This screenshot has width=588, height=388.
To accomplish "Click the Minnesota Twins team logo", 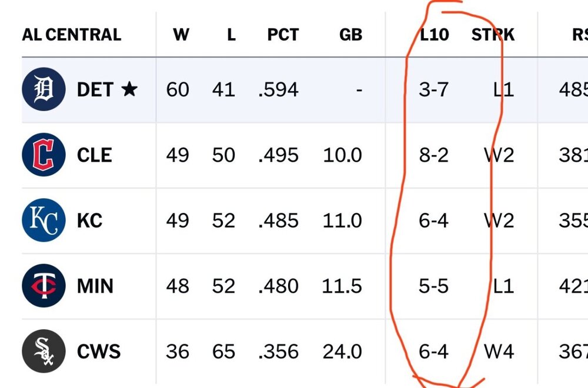I will pos(44,286).
